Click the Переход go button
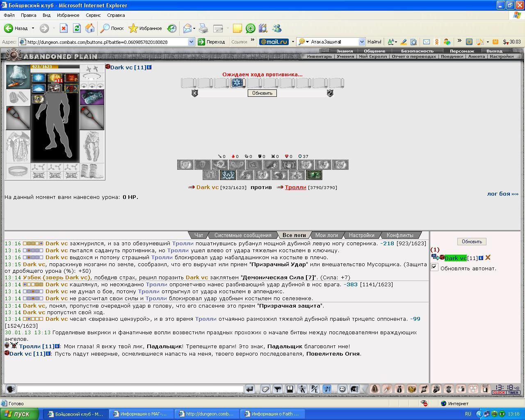 212,42
